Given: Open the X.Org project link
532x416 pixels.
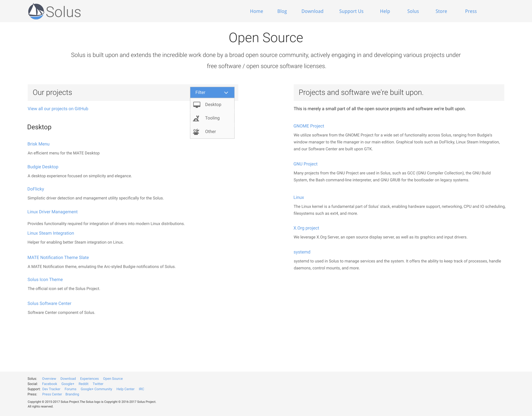Looking at the screenshot, I should [x=306, y=228].
